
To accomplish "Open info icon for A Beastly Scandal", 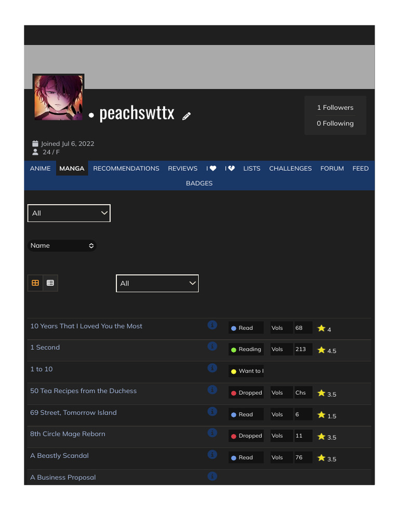I will pyautogui.click(x=212, y=454).
